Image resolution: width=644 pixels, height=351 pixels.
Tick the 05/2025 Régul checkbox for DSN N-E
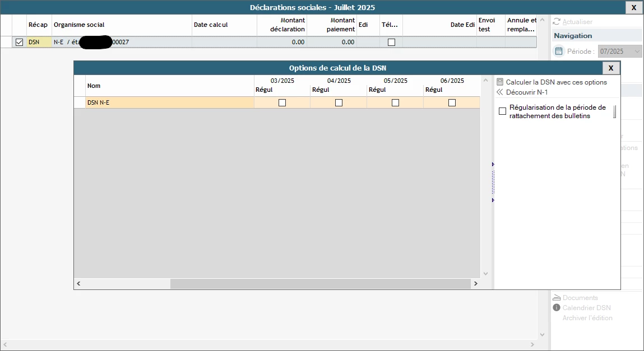point(396,102)
